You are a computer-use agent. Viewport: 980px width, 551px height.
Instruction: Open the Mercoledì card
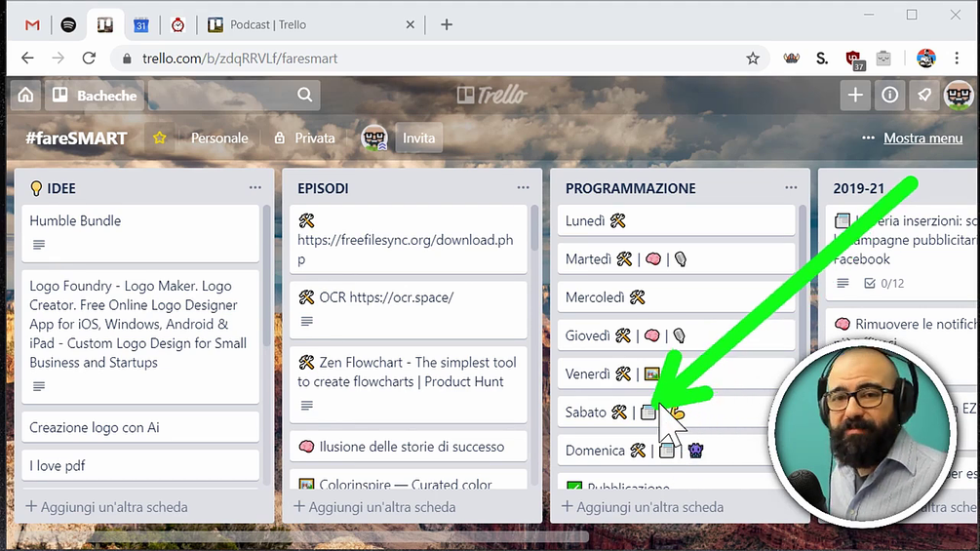pyautogui.click(x=677, y=297)
